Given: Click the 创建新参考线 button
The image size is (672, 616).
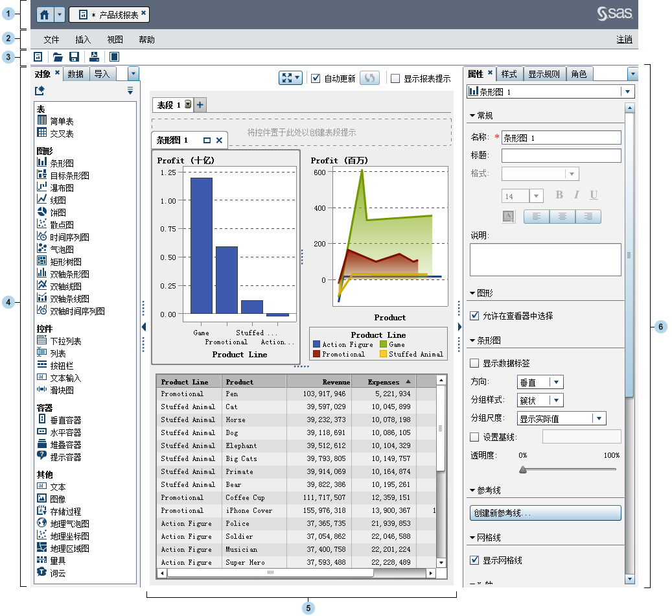Looking at the screenshot, I should [544, 512].
